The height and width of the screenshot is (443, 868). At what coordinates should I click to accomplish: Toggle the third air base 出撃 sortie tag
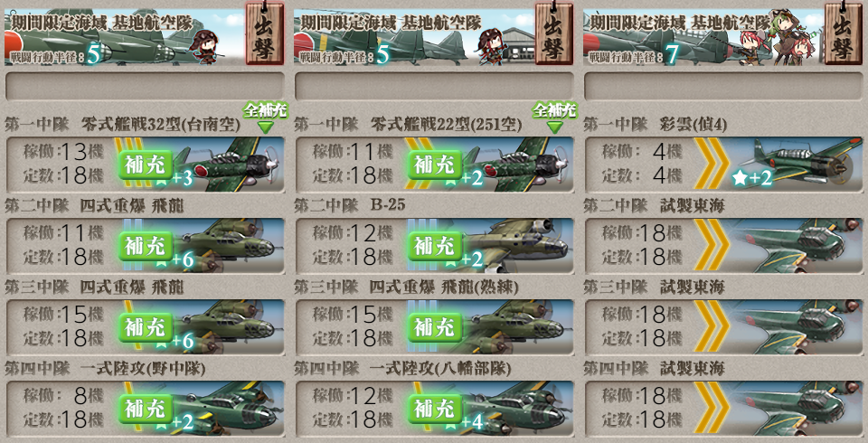(x=843, y=33)
